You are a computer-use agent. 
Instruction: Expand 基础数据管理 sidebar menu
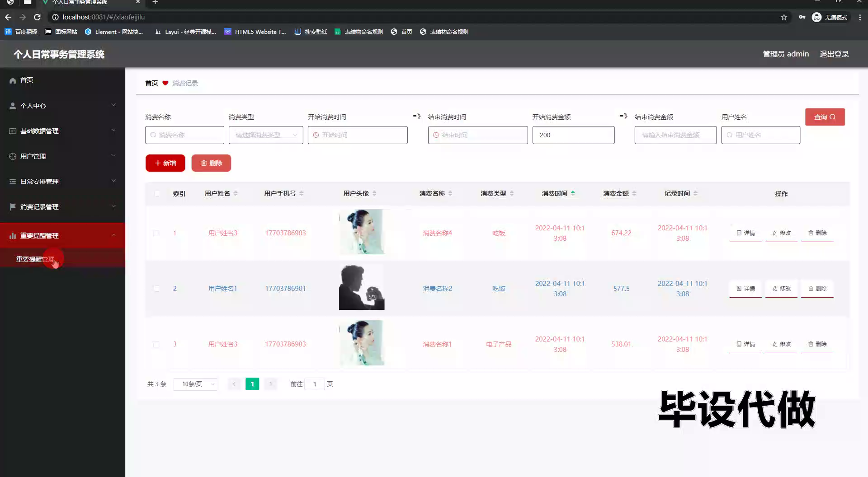(62, 131)
